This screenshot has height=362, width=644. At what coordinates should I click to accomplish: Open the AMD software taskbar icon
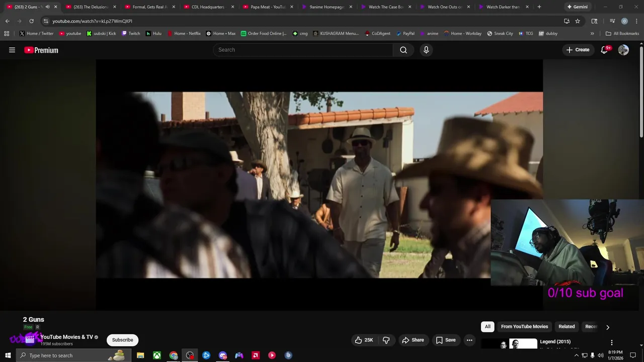pos(256,355)
